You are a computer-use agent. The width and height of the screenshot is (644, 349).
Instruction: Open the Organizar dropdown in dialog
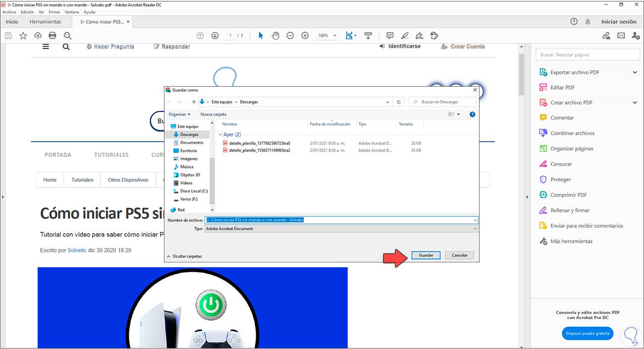[x=179, y=114]
